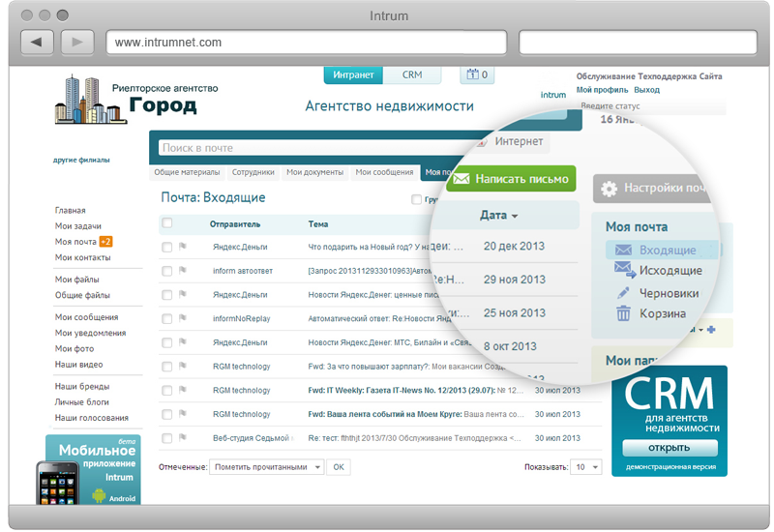Click the browser forward arrow button
This screenshot has width=774, height=532.
[77, 42]
